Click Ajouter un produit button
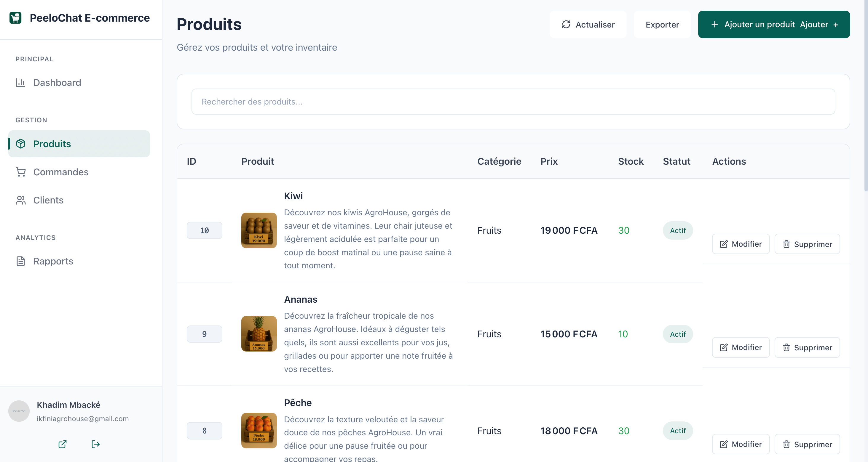This screenshot has width=868, height=462. [774, 24]
